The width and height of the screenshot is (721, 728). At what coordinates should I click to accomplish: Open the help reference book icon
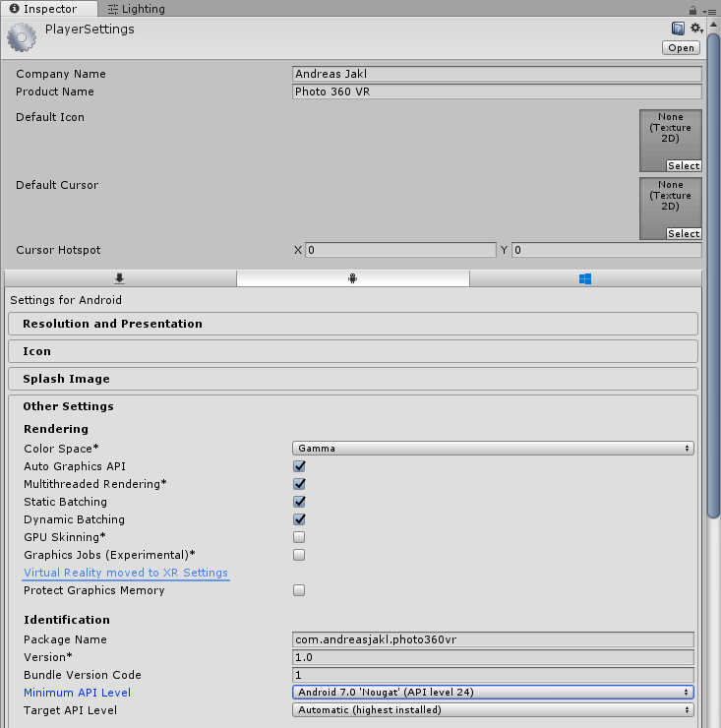(x=678, y=29)
